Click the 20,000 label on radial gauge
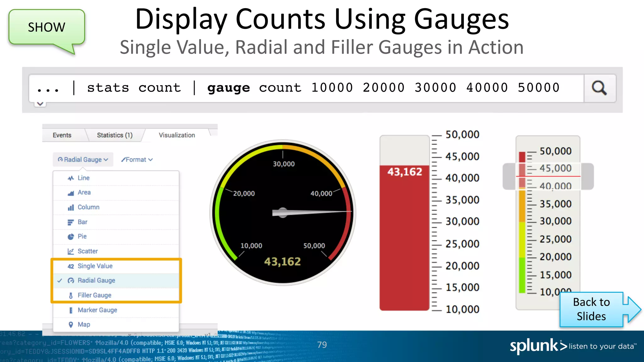 pos(244,194)
